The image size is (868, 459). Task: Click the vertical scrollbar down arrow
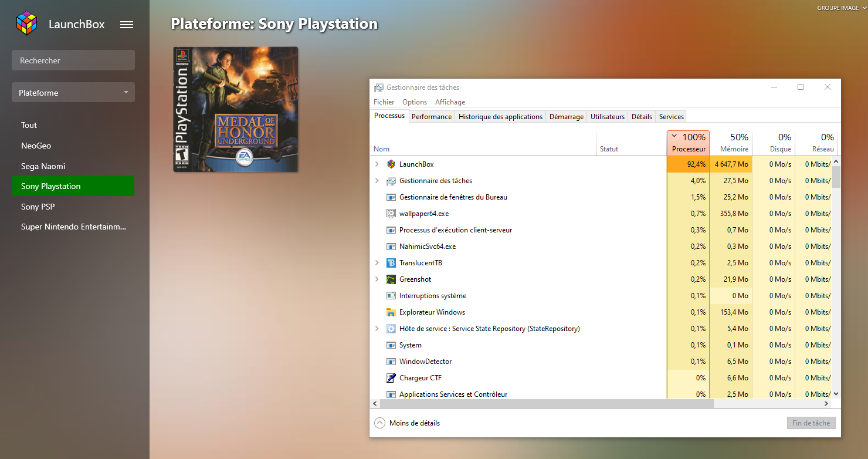[836, 394]
